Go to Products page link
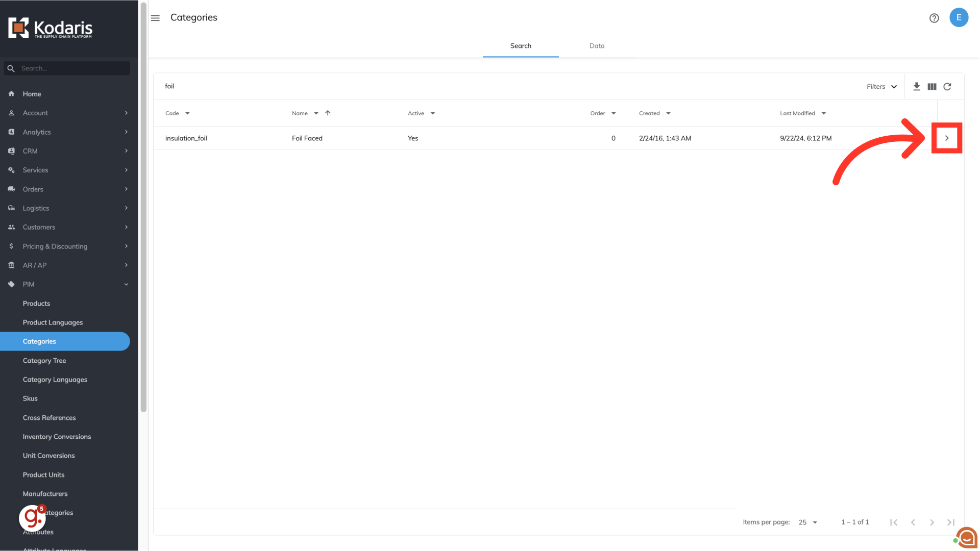The width and height of the screenshot is (980, 551). pyautogui.click(x=36, y=304)
